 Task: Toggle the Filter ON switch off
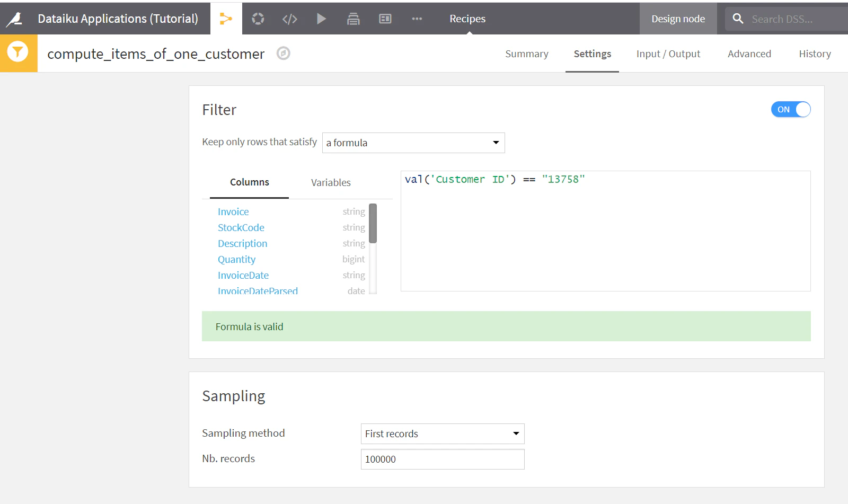(x=791, y=109)
